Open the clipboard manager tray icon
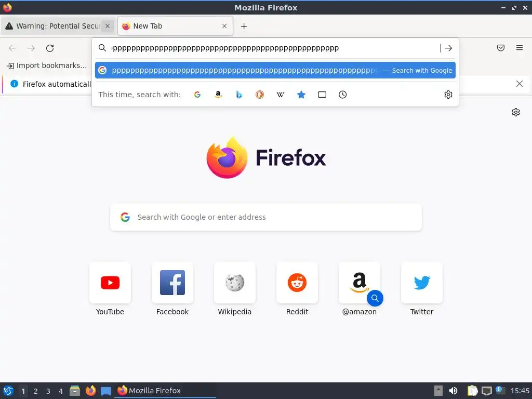This screenshot has width=532, height=399. [x=473, y=391]
